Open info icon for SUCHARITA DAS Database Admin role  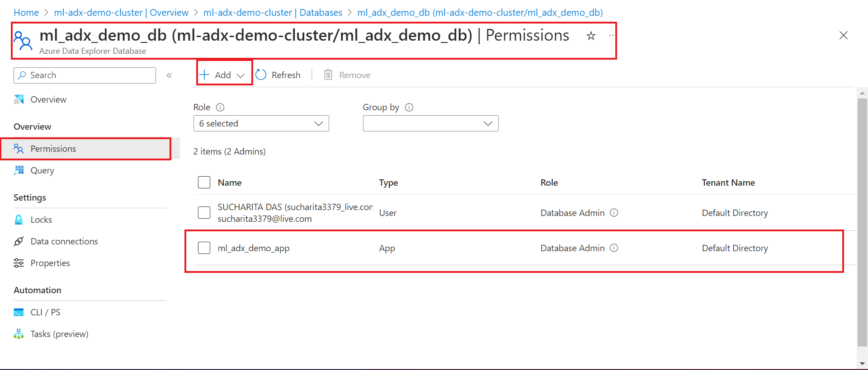click(x=614, y=213)
